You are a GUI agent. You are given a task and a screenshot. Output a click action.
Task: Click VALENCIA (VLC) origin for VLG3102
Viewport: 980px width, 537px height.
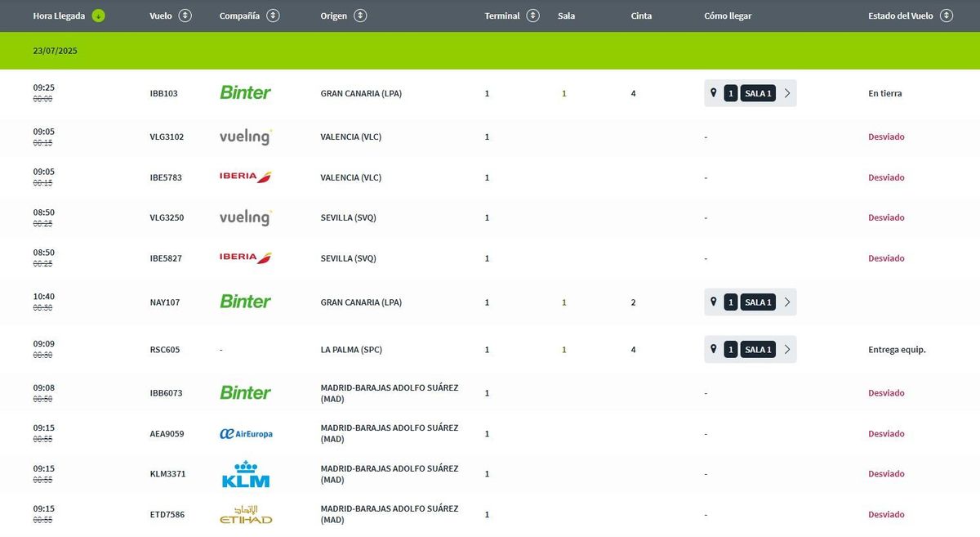click(351, 136)
